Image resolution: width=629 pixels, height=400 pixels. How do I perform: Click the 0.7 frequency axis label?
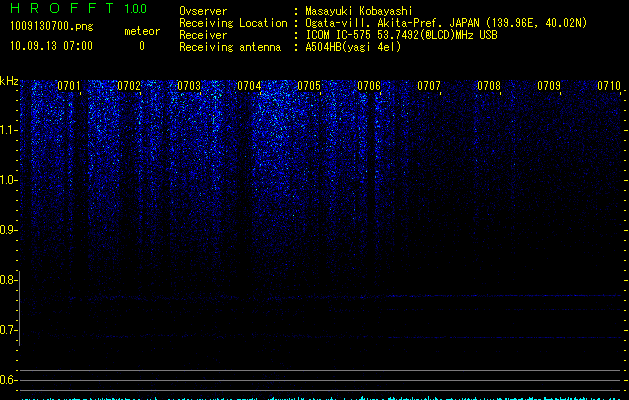7,330
